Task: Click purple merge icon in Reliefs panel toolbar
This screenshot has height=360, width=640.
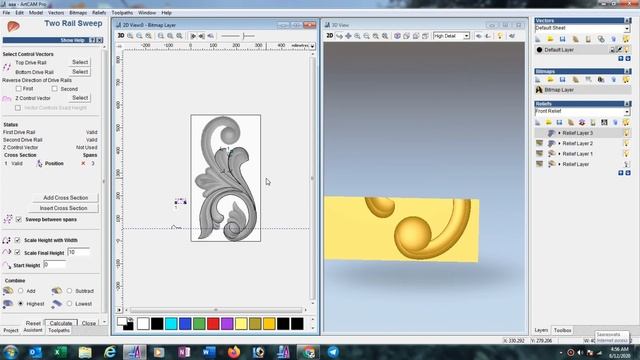Action: tap(582, 122)
